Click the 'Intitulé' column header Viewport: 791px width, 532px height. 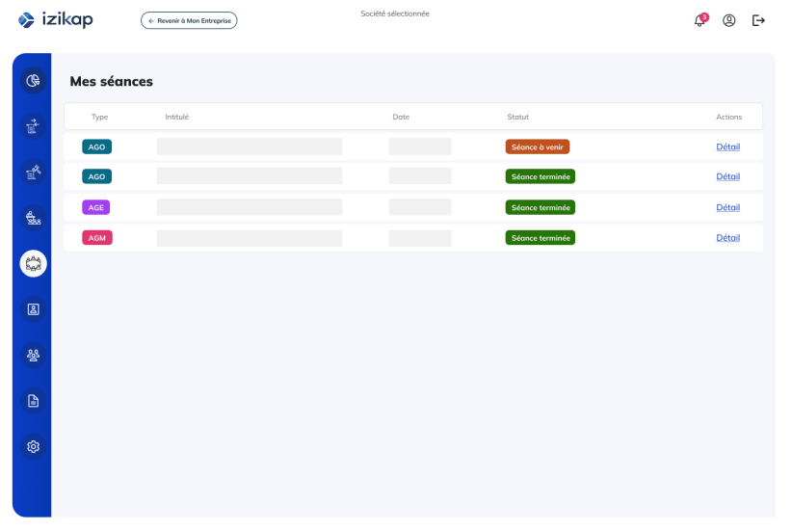coord(176,117)
